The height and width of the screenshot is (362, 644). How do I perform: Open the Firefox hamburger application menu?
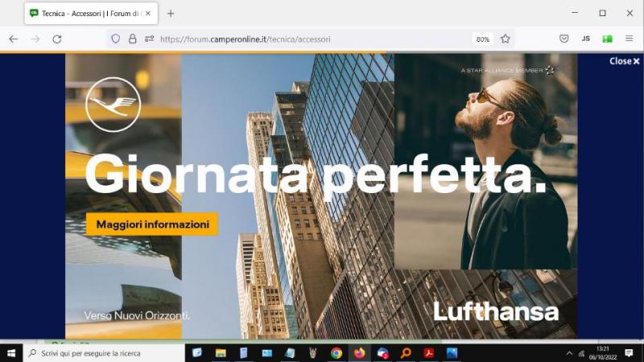[629, 39]
